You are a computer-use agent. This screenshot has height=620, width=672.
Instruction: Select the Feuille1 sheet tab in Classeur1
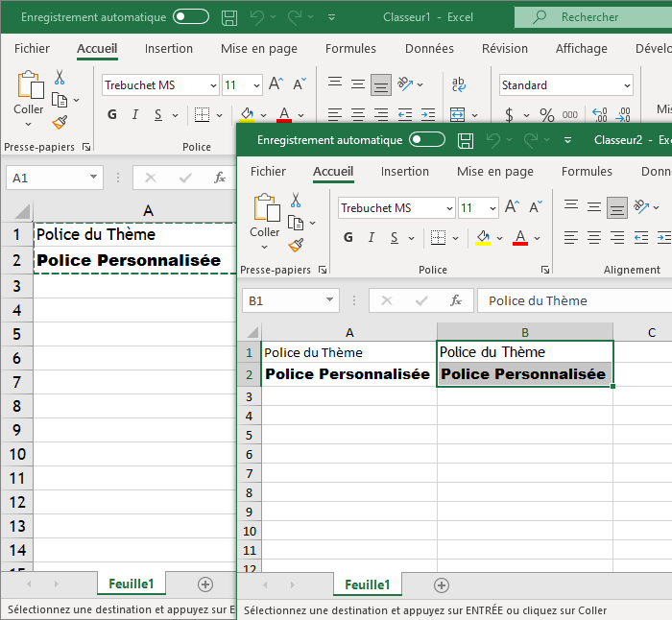pos(132,584)
